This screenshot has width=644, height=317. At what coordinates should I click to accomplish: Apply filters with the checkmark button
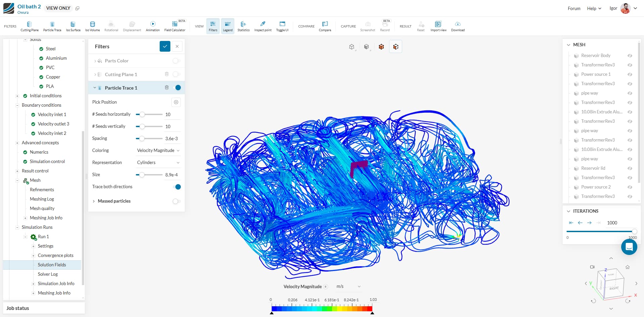click(165, 46)
